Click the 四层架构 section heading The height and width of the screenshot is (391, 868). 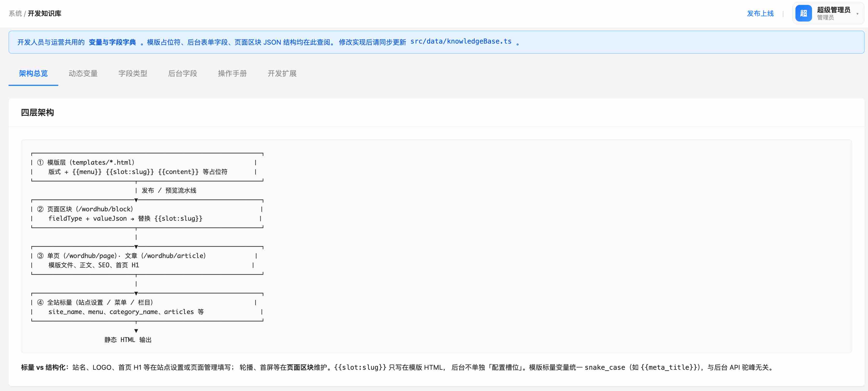pos(37,112)
